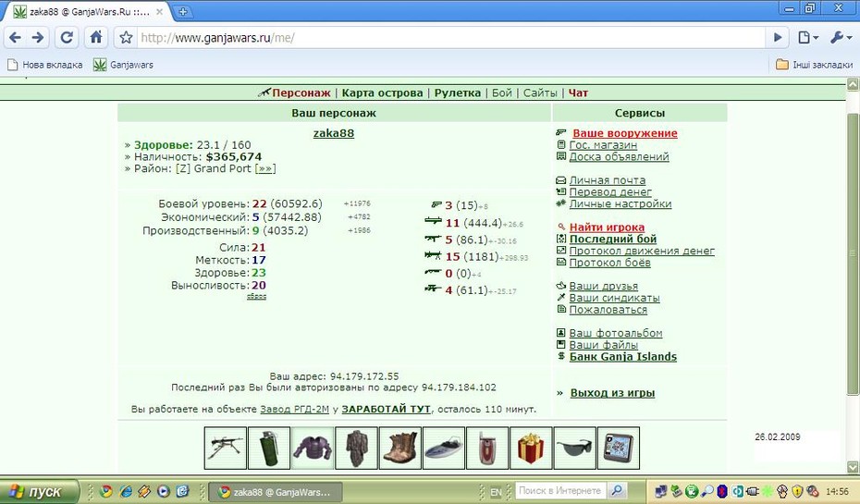
Task: Launch Internet Explorer from quick launch
Action: (x=126, y=491)
